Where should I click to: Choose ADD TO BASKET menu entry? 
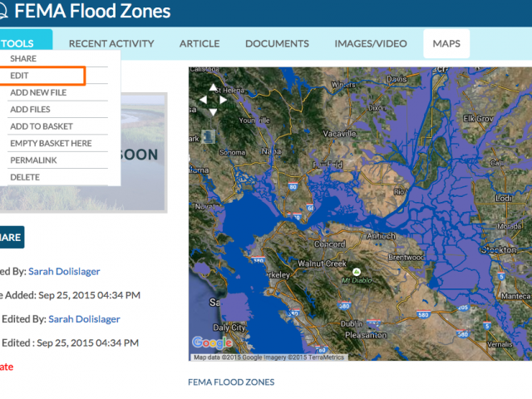click(42, 126)
